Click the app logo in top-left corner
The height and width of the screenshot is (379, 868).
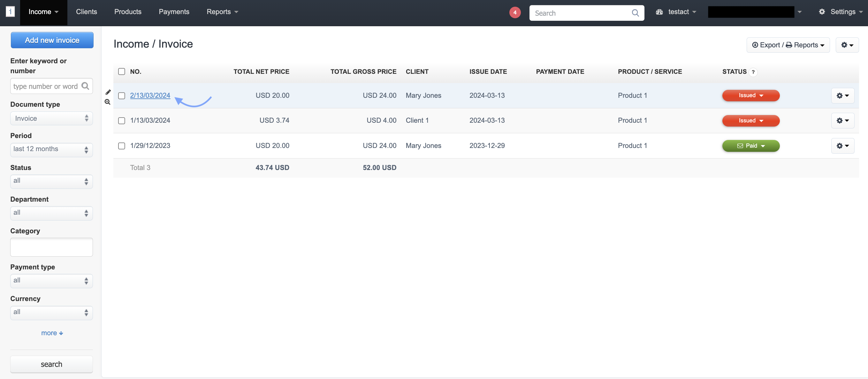pos(10,12)
